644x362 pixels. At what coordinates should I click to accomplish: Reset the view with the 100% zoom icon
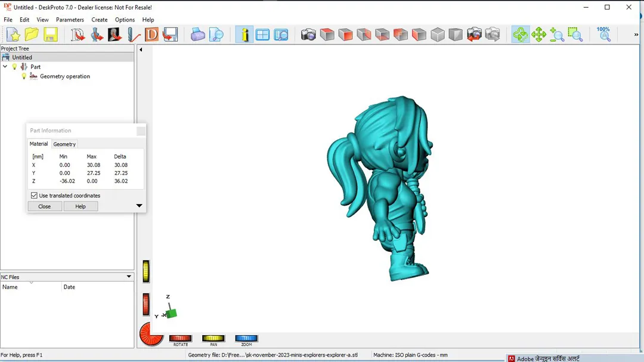click(x=603, y=34)
